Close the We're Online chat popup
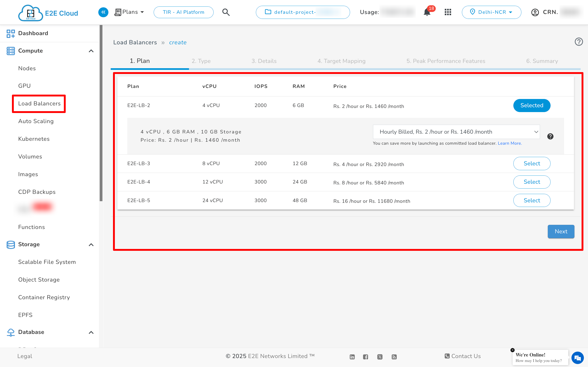 pos(512,350)
